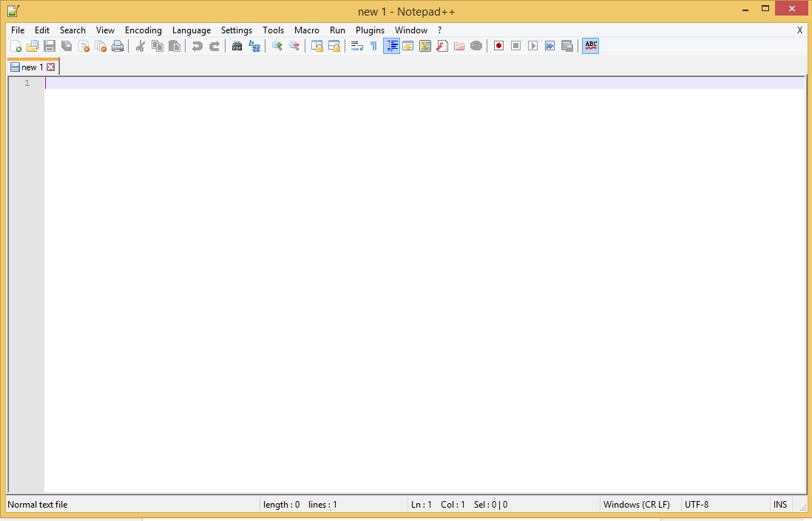Screen dimensions: 812x521
Task: Toggle Word Wrap in the toolbar
Action: 356,45
